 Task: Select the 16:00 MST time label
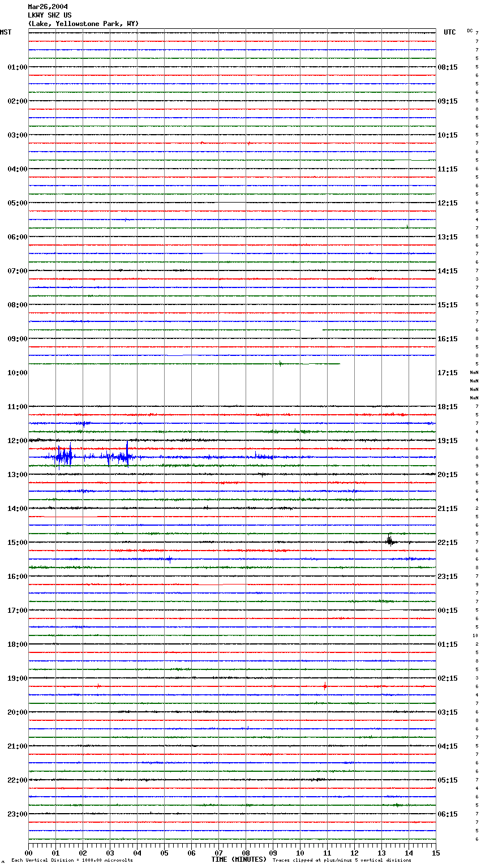tap(18, 577)
